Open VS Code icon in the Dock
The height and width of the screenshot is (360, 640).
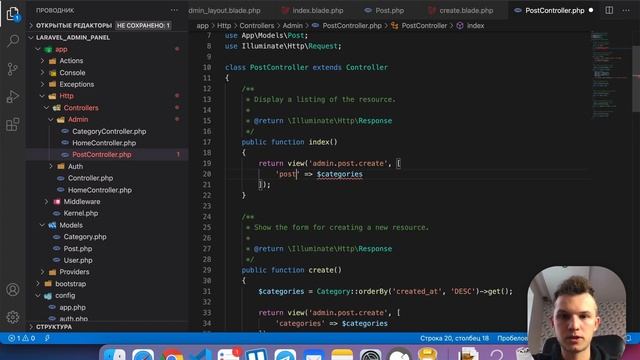[200, 355]
